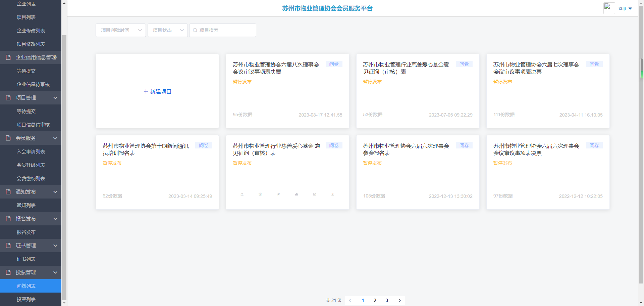Open 企业修改列表 in the sidebar
This screenshot has width=644, height=306.
click(x=31, y=31)
